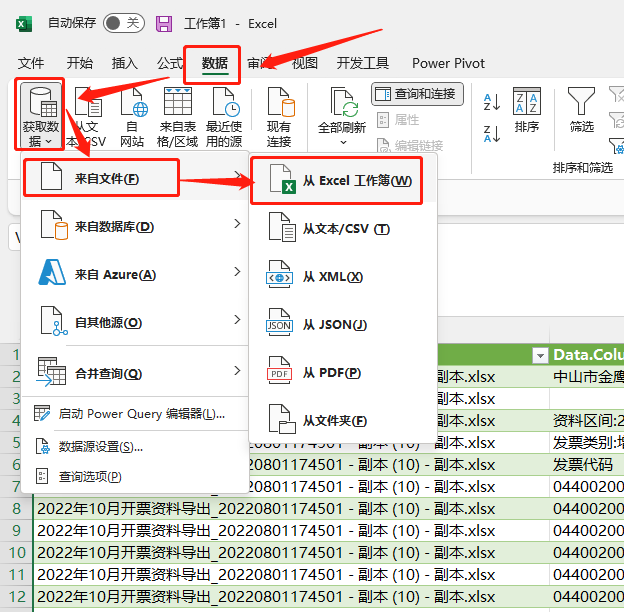This screenshot has width=624, height=612.
Task: Switch to the 插入 ribbon tab
Action: pos(125,63)
